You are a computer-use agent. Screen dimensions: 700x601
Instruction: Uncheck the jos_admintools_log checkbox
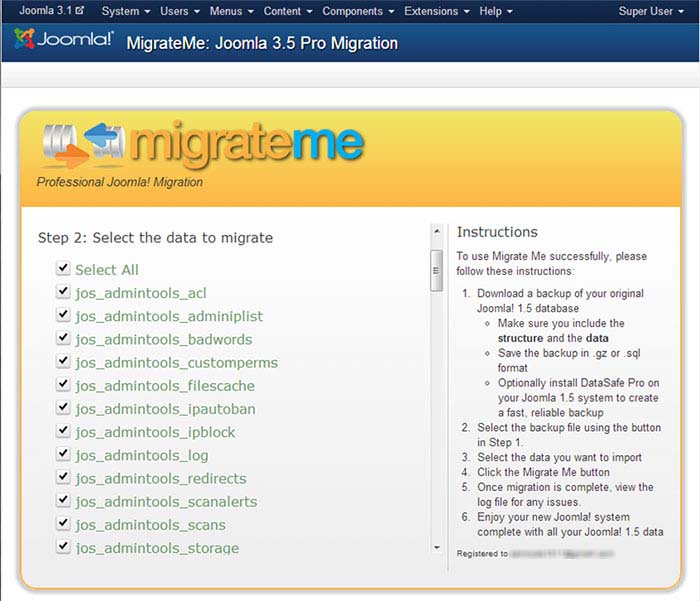[63, 454]
